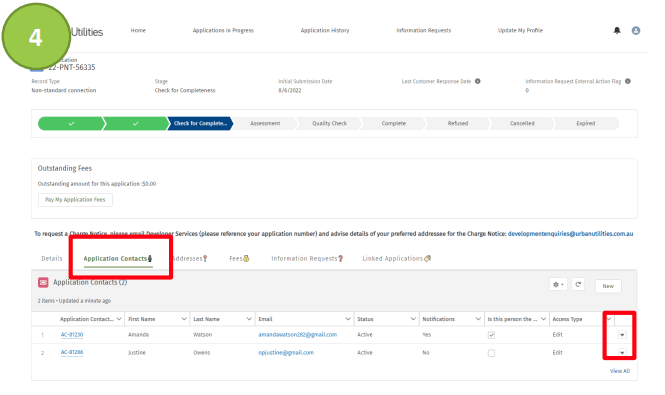Email opjustine@gmail.com link
The height and width of the screenshot is (395, 665).
point(286,353)
